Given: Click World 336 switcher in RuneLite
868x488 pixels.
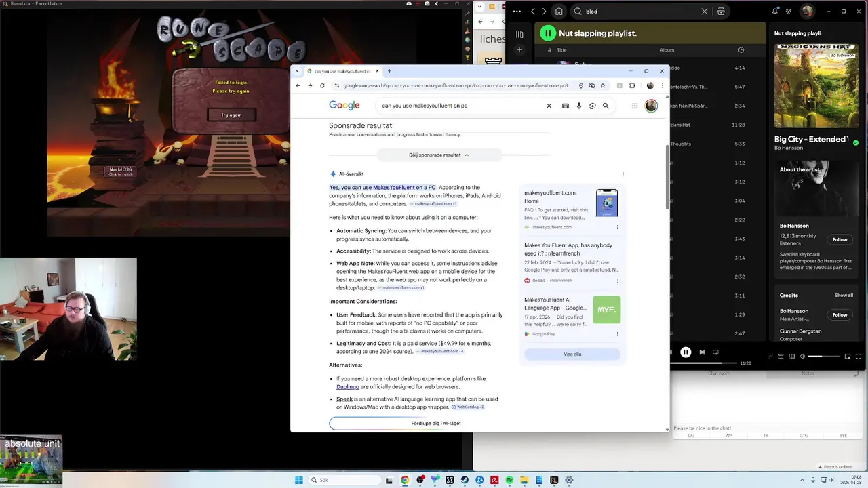Looking at the screenshot, I should coord(121,171).
